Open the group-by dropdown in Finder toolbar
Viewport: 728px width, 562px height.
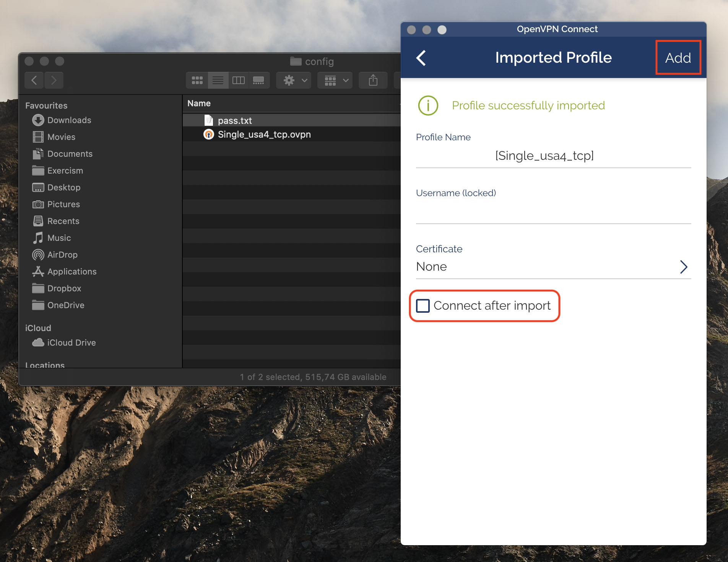tap(335, 80)
